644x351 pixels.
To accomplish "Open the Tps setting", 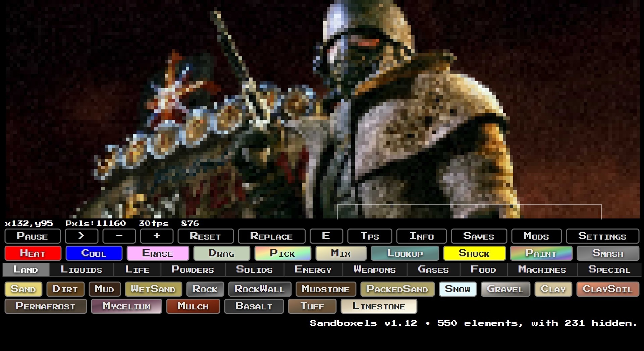I will click(x=370, y=236).
